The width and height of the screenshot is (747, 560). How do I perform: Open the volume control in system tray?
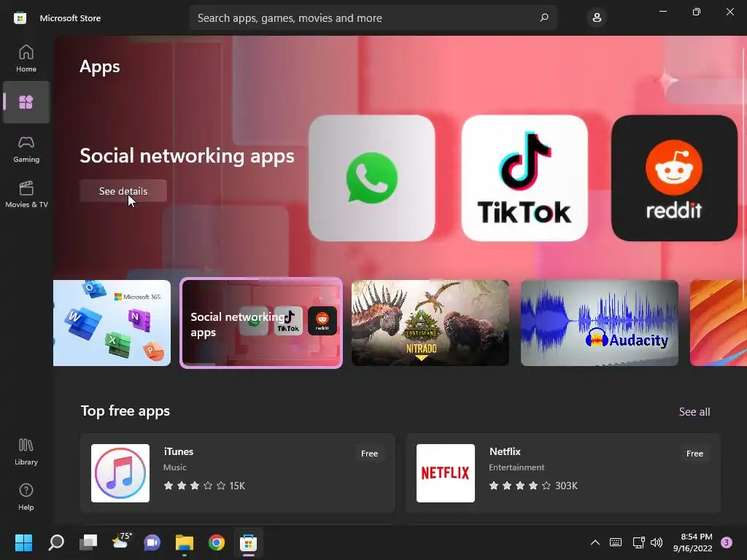(x=657, y=542)
